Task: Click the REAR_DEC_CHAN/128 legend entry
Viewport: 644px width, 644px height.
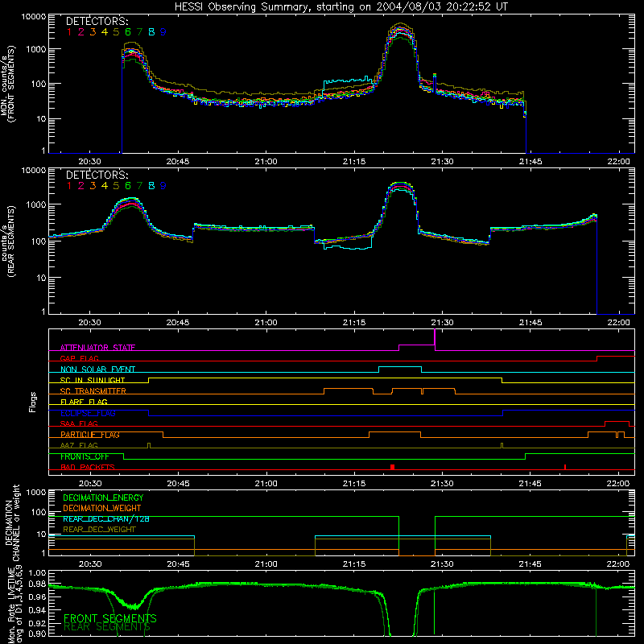Action: pyautogui.click(x=106, y=518)
